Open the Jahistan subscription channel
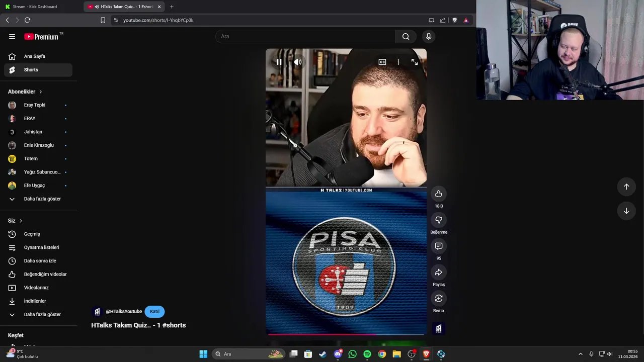Screen dimensions: 644x362 point(38,132)
